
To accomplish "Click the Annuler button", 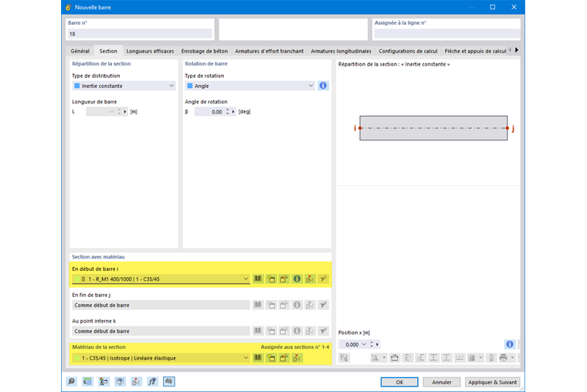I will pos(442,382).
